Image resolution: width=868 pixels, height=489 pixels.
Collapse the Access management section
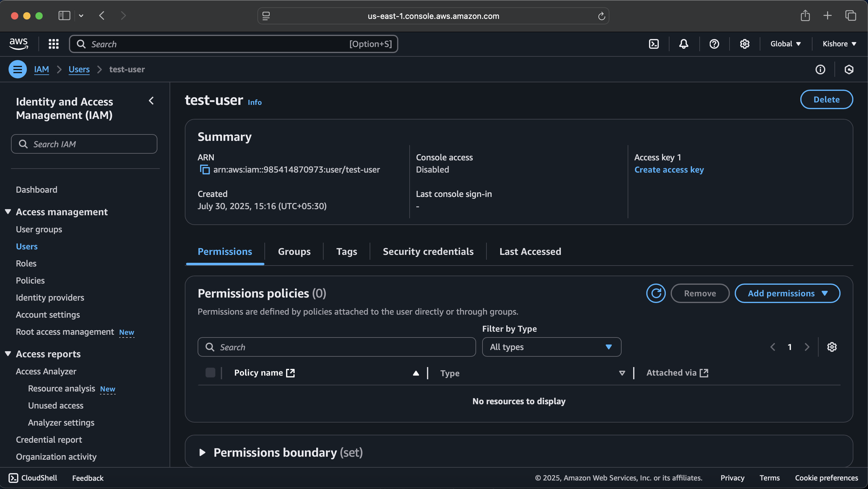pyautogui.click(x=8, y=212)
